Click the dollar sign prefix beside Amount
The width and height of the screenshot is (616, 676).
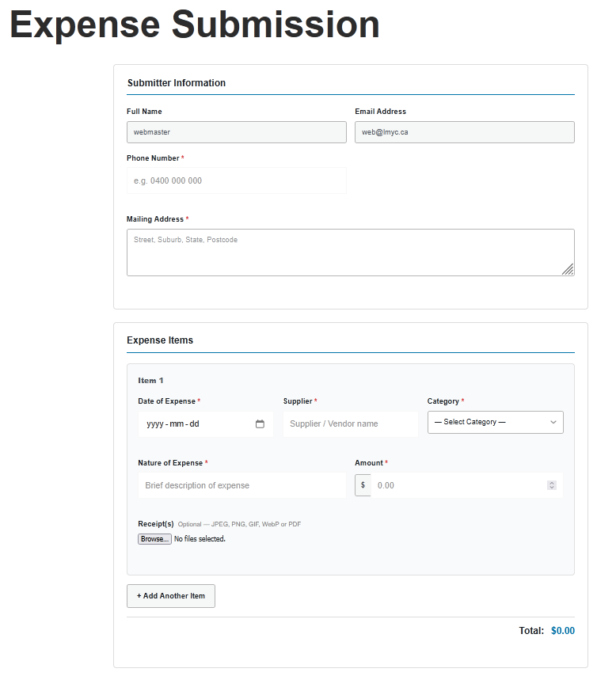tap(363, 485)
